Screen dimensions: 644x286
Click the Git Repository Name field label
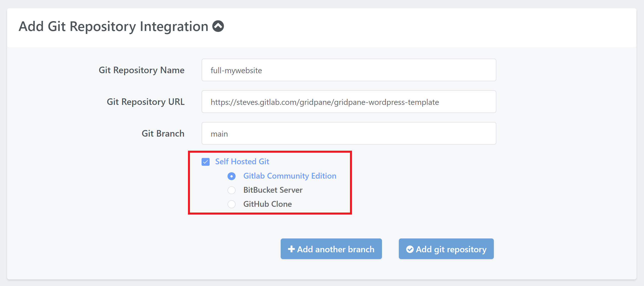tap(141, 70)
